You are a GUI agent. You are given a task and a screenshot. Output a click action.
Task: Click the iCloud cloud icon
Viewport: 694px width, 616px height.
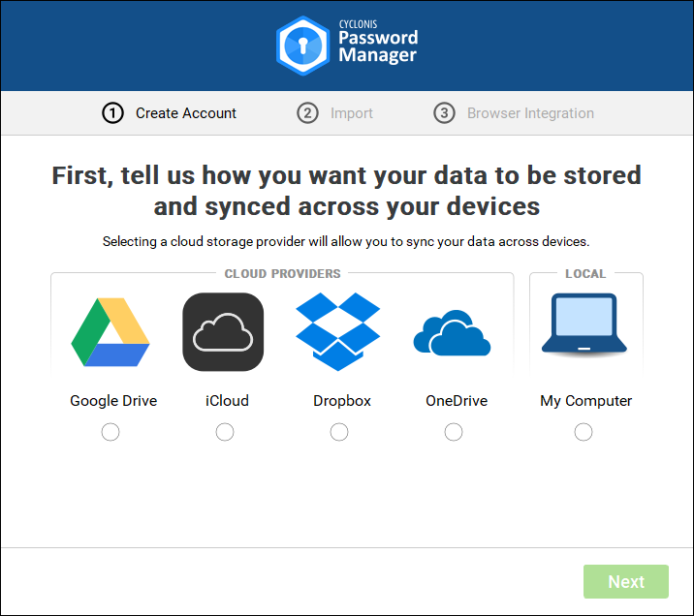click(x=223, y=331)
